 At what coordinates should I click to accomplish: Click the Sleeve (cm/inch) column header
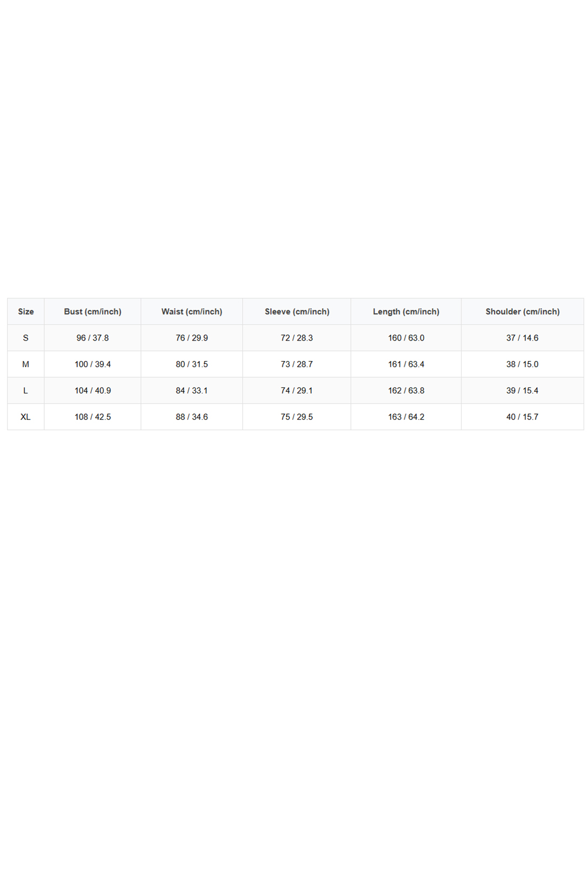[x=297, y=311]
